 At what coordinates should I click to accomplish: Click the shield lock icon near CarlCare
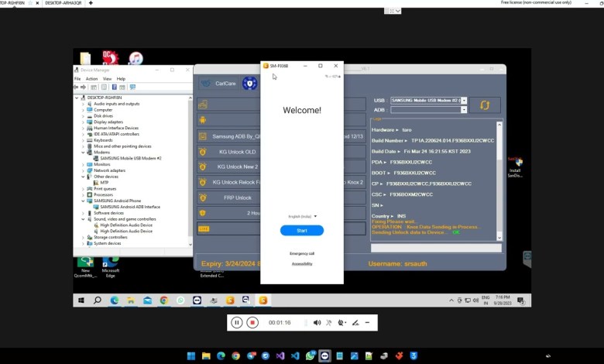tap(249, 84)
